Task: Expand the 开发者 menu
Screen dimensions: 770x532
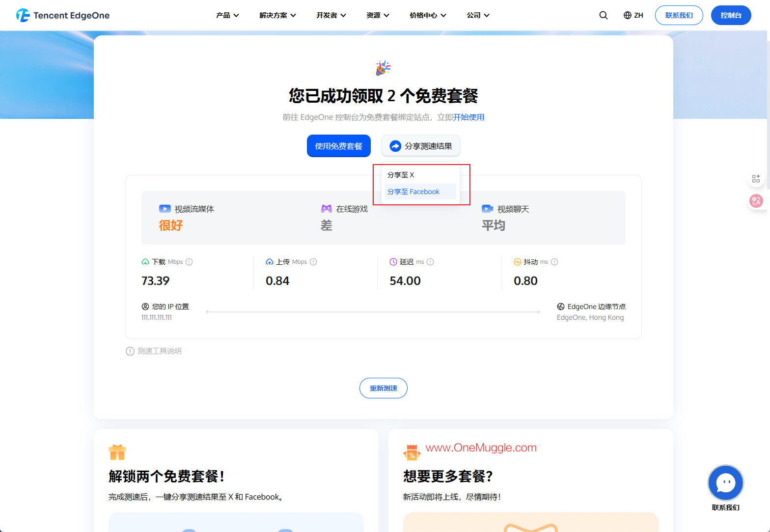Action: click(x=331, y=15)
